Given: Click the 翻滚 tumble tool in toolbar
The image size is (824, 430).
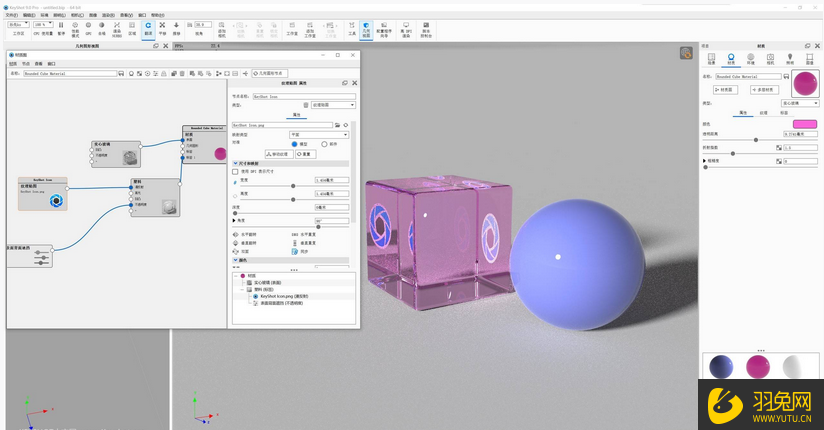Looking at the screenshot, I should (x=148, y=27).
